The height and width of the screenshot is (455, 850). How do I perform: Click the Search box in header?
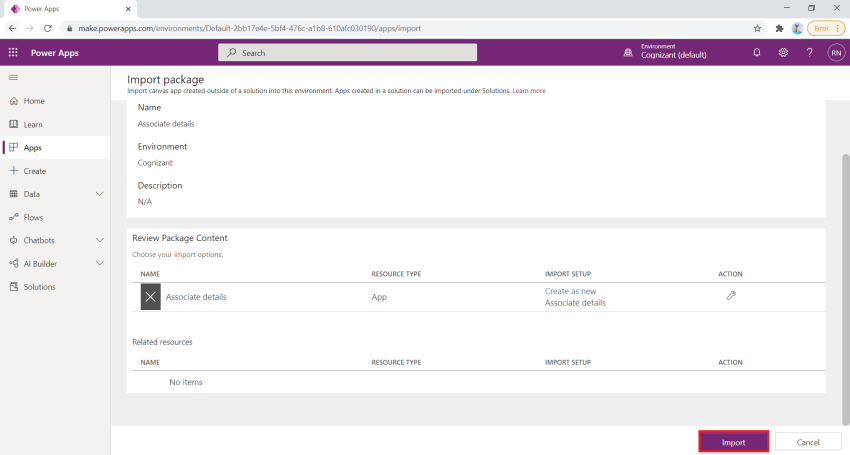(x=347, y=53)
